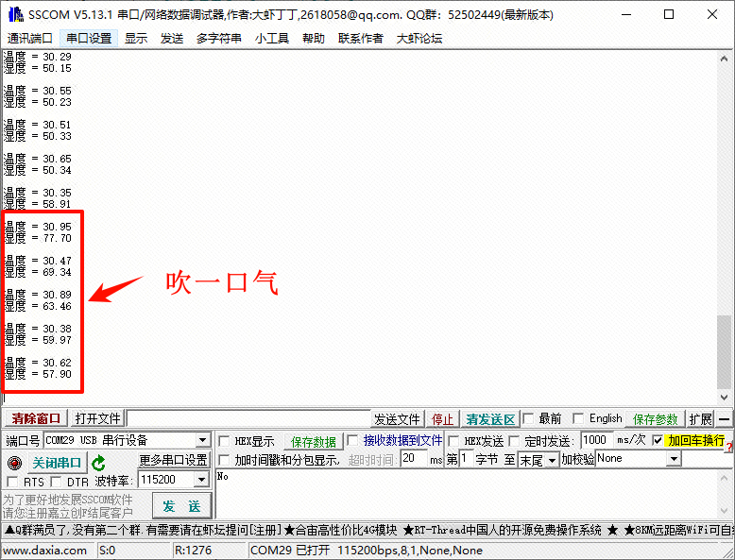Collapse panel with the minus button
Image resolution: width=735 pixels, height=560 pixels.
[724, 419]
